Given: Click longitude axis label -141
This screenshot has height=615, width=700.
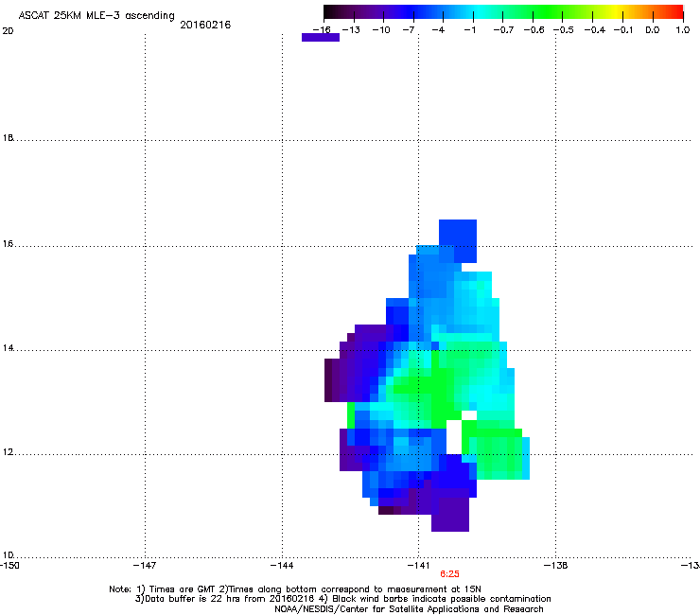Looking at the screenshot, I should tap(418, 566).
